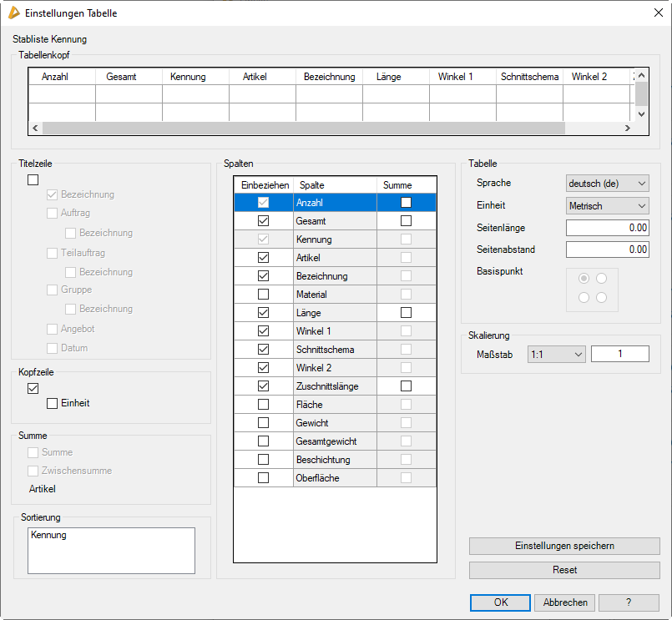Click the help question mark button
672x620 pixels.
click(629, 602)
